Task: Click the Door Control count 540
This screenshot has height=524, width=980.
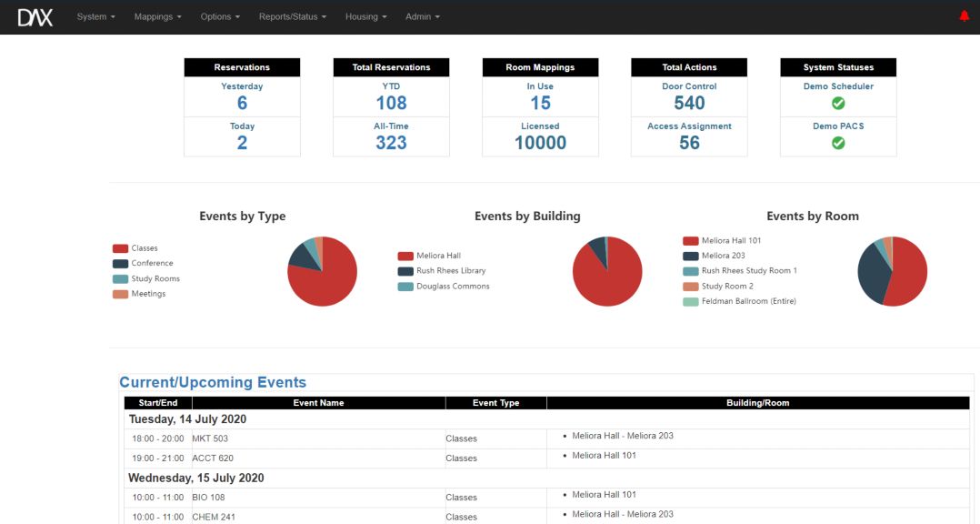Action: pos(689,103)
